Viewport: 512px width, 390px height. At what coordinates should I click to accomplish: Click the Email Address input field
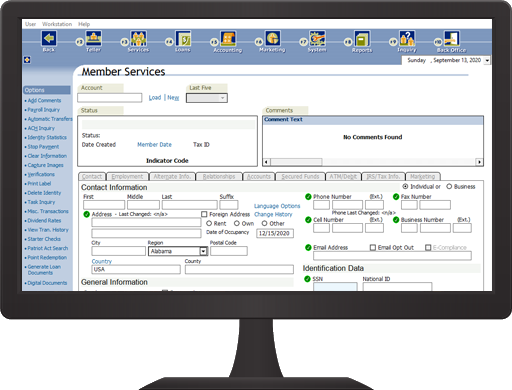392,256
